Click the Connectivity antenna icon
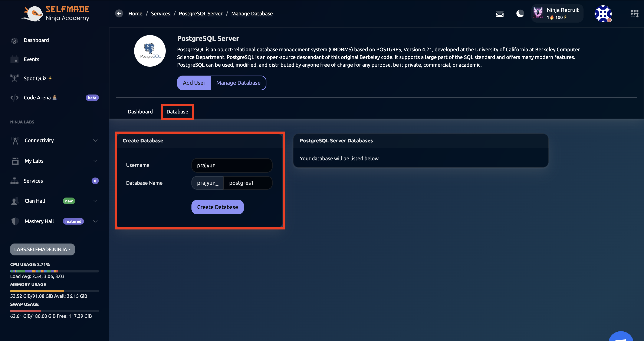Image resolution: width=644 pixels, height=341 pixels. [15, 141]
